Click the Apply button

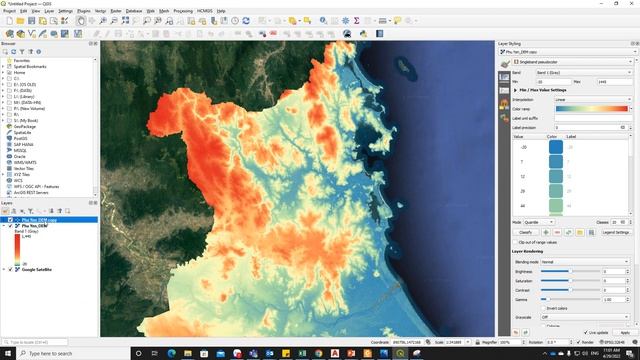point(625,333)
